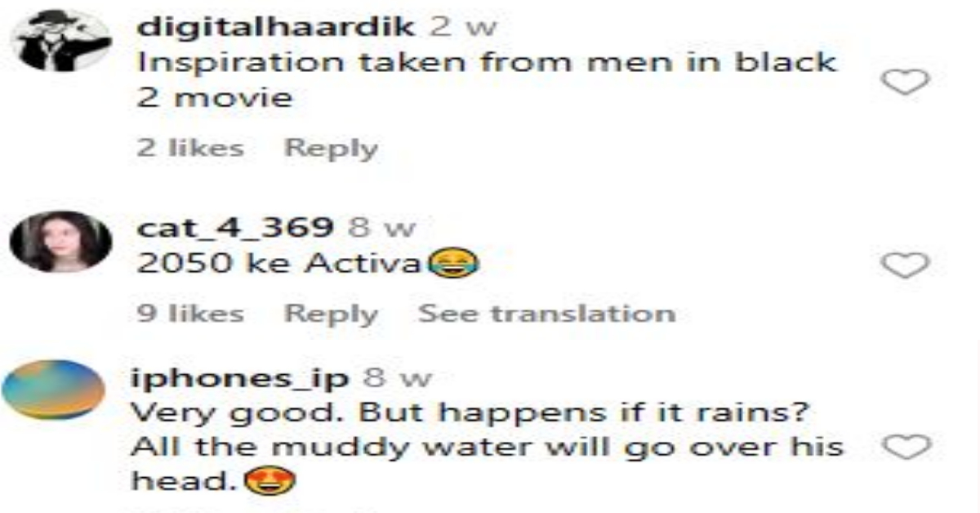This screenshot has height=513, width=980.
Task: Select the 8 w timestamp beside iphones_ip
Action: pos(398,378)
